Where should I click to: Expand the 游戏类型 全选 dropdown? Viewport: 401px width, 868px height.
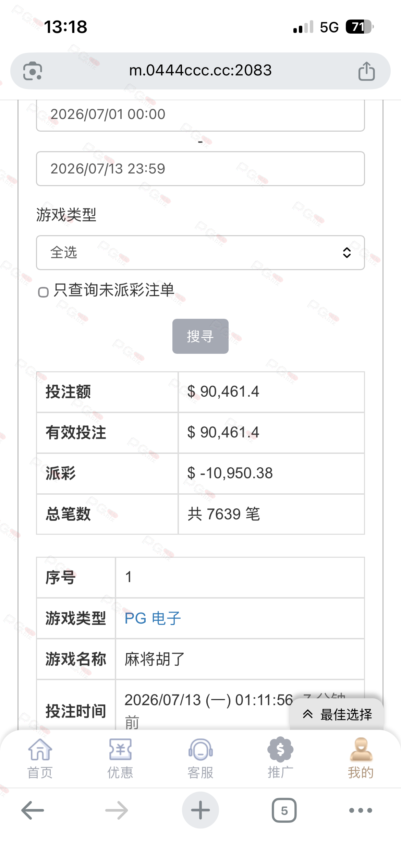pyautogui.click(x=200, y=253)
